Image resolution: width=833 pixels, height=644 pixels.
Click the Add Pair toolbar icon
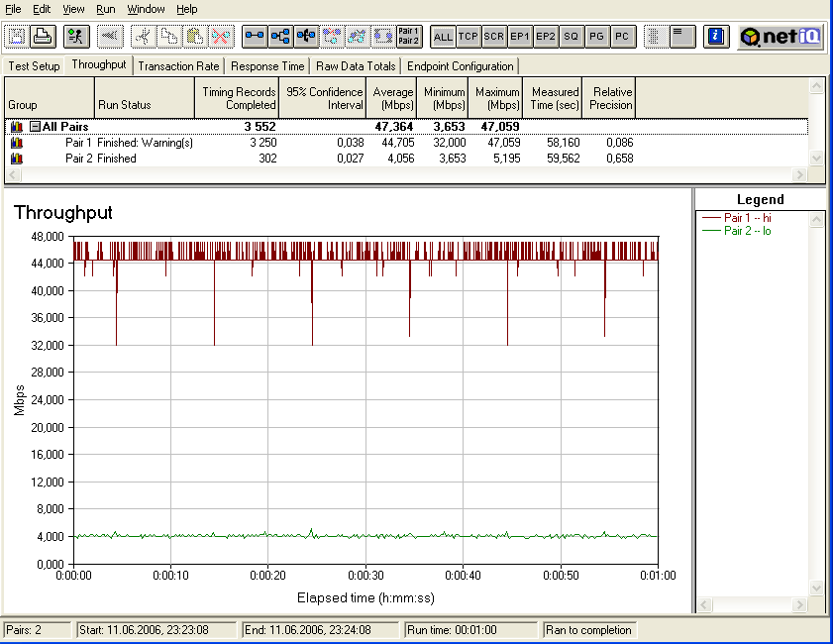(255, 37)
